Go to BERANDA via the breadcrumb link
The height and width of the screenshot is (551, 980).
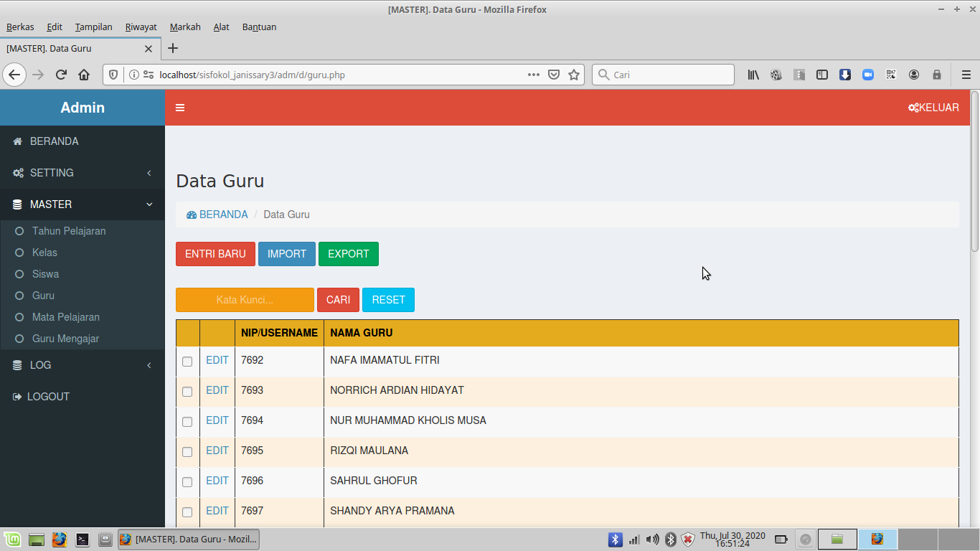click(x=217, y=215)
